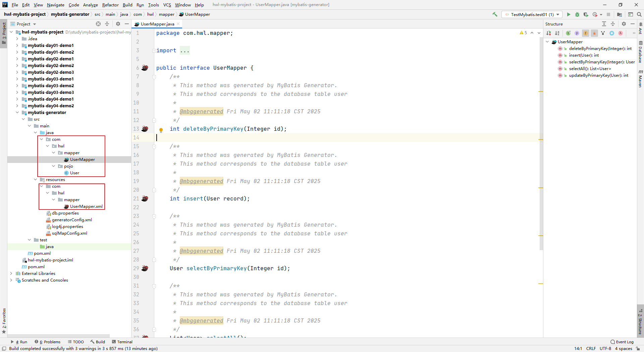Collapse the mybatis-generator module
644x352 pixels.
click(x=17, y=112)
